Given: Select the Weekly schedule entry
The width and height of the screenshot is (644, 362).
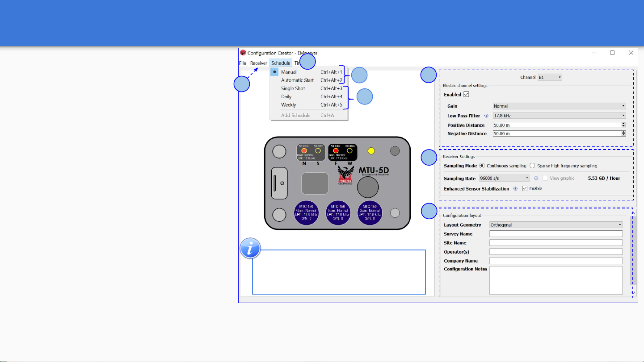Looking at the screenshot, I should pyautogui.click(x=308, y=105).
